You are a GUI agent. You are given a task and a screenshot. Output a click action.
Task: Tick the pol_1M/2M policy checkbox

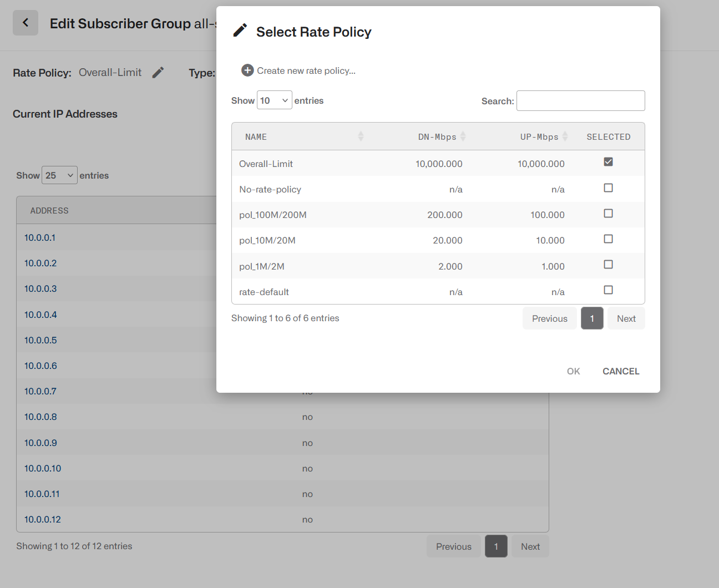608,265
